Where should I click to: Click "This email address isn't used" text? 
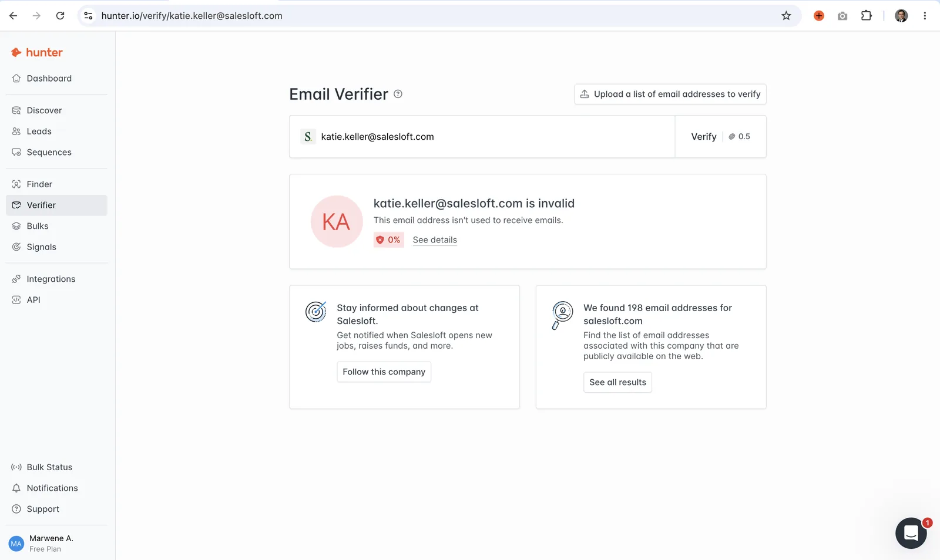(x=468, y=221)
